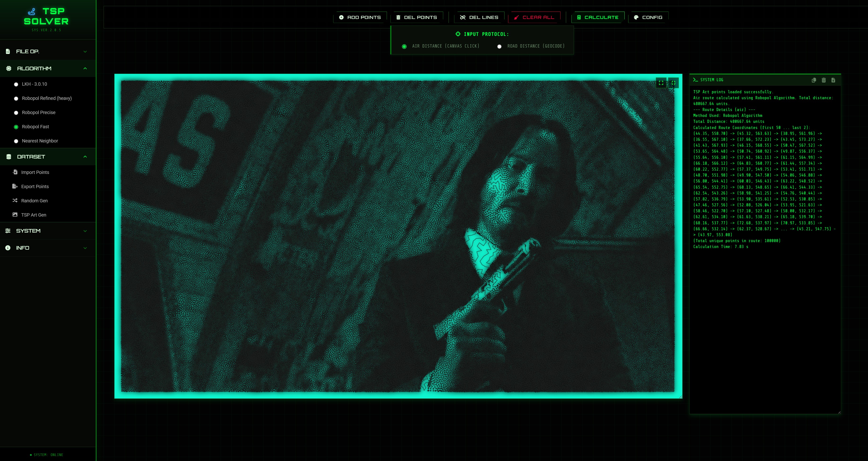The height and width of the screenshot is (461, 868).
Task: Select Random Gen in the Dataset menu
Action: pyautogui.click(x=48, y=201)
